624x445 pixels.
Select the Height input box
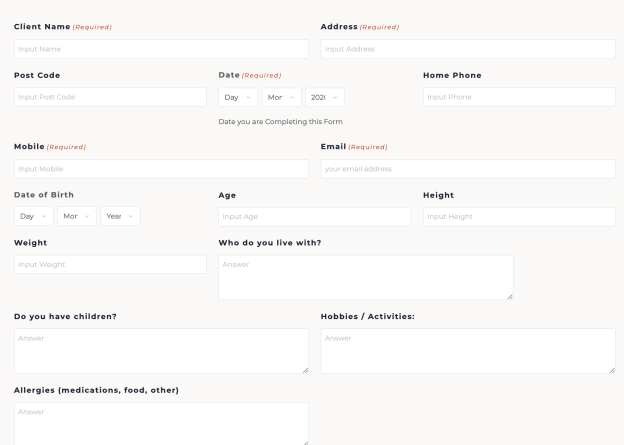(x=519, y=217)
